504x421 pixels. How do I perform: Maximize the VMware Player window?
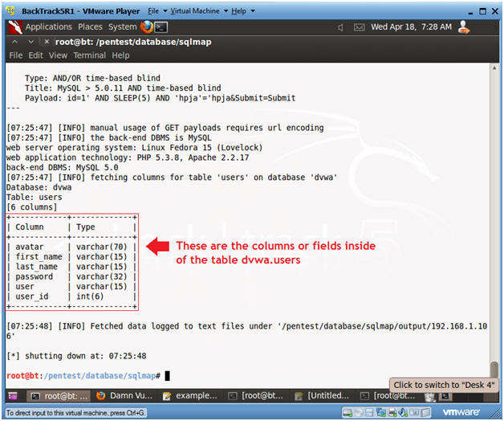[x=483, y=11]
